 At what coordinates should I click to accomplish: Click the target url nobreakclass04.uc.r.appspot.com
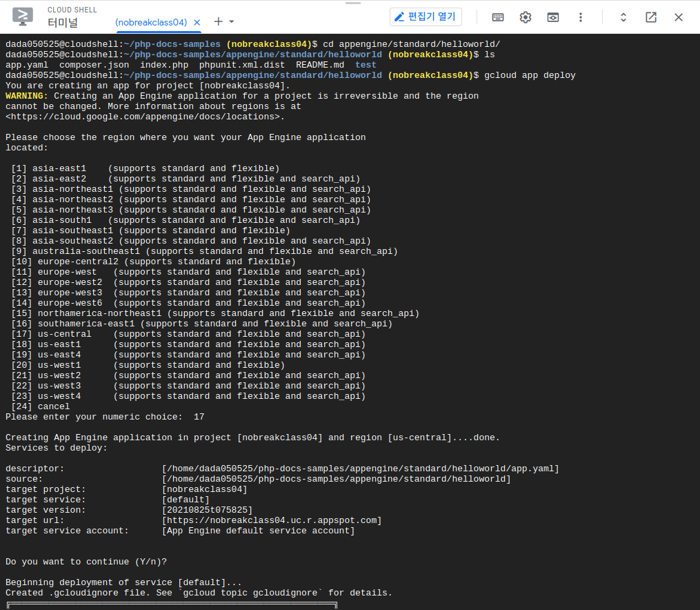pyautogui.click(x=272, y=520)
